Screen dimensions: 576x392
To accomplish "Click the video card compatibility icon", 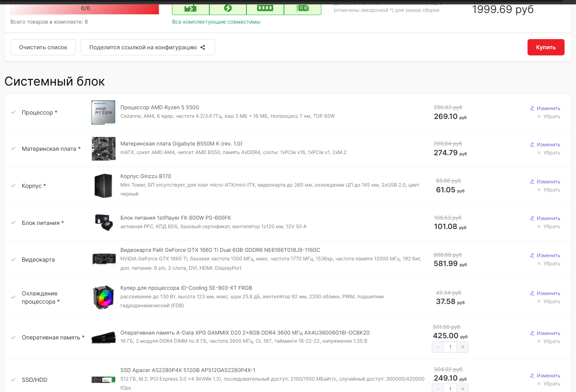I will (x=303, y=8).
